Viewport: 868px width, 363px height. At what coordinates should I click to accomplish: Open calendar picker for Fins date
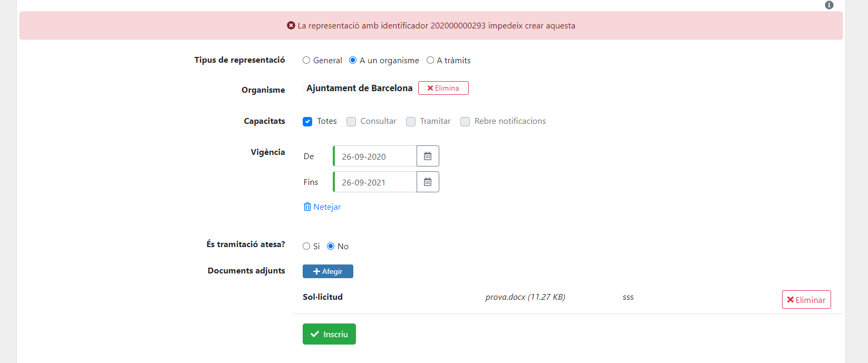click(x=428, y=182)
